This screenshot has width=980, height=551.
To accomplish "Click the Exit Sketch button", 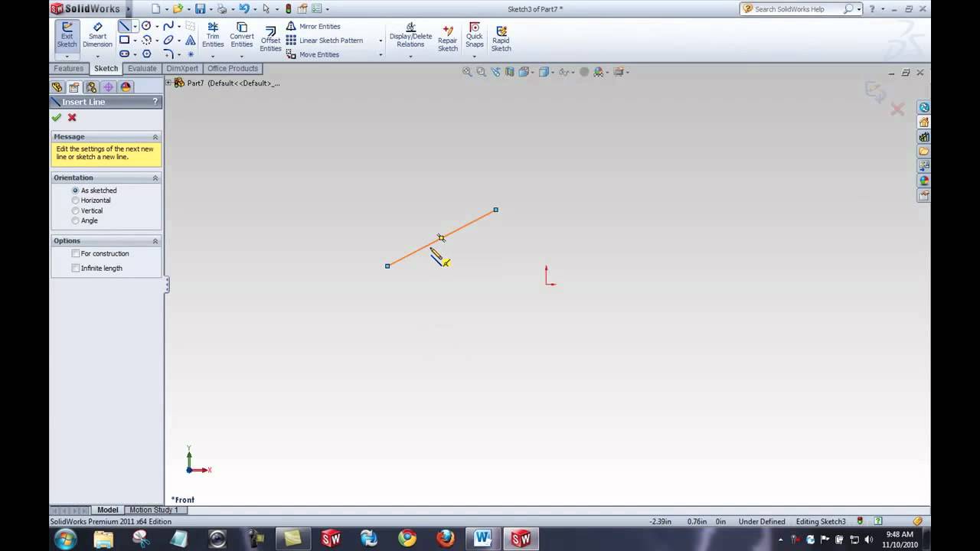I will pyautogui.click(x=67, y=35).
